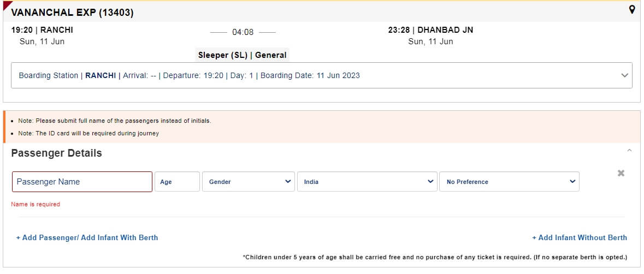Click the Name is required error message
644x274 pixels.
click(36, 204)
